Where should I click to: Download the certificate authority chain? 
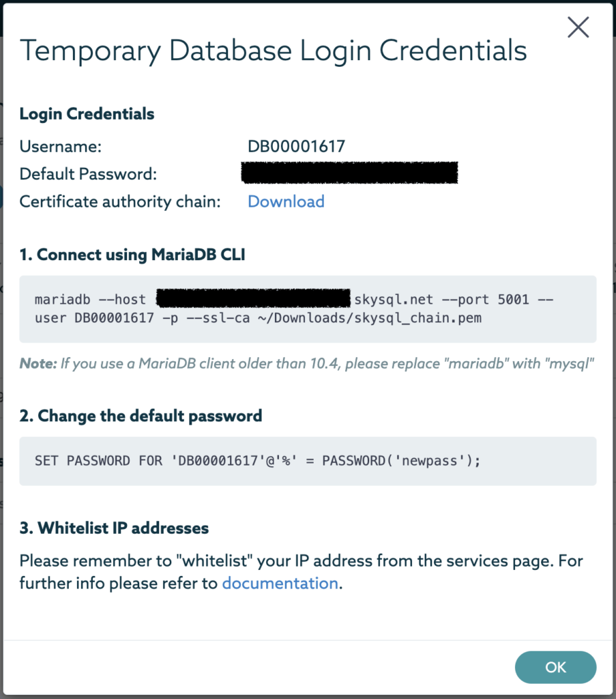(286, 201)
